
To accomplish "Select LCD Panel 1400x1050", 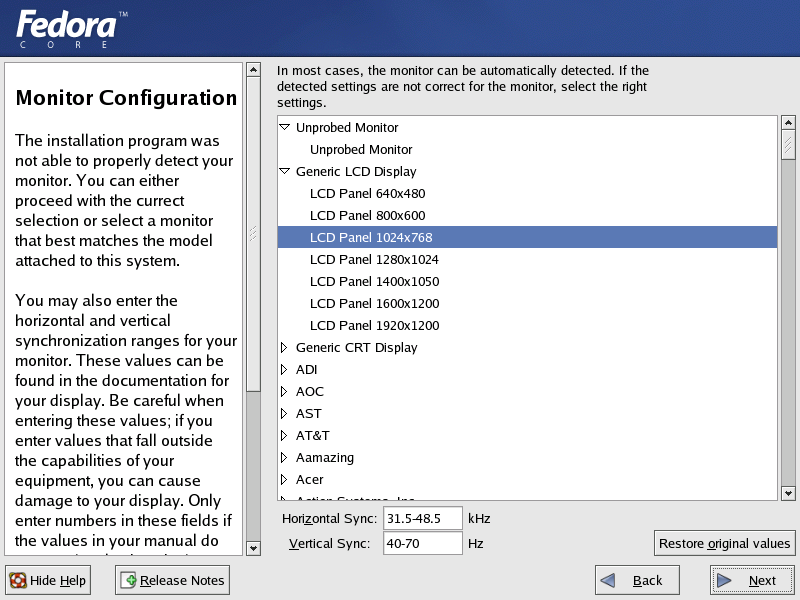I will point(528,281).
